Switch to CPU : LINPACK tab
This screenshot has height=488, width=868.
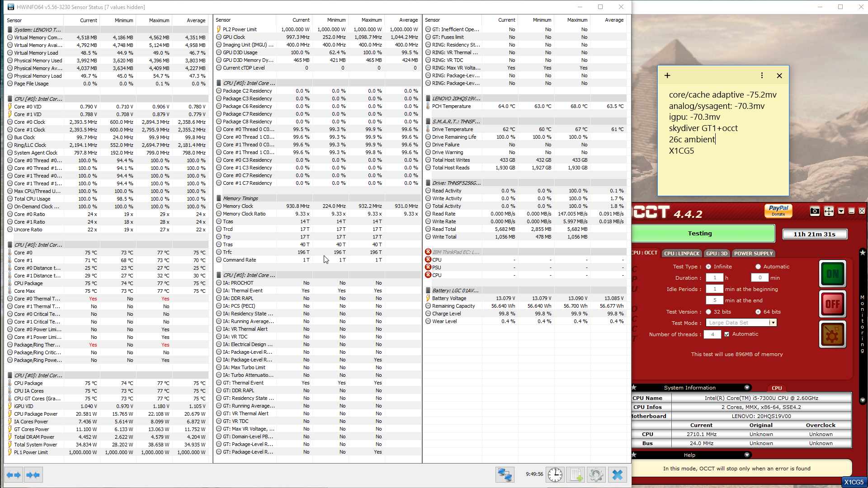pos(682,253)
